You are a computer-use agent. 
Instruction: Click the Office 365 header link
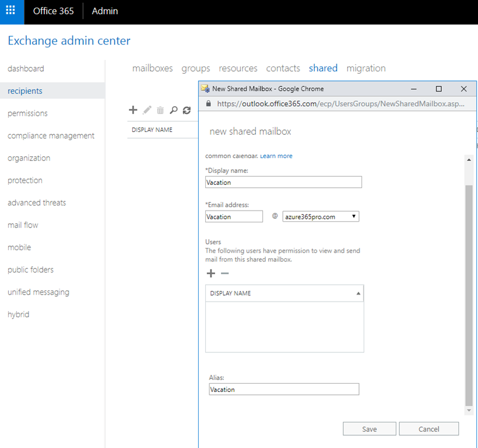click(54, 11)
